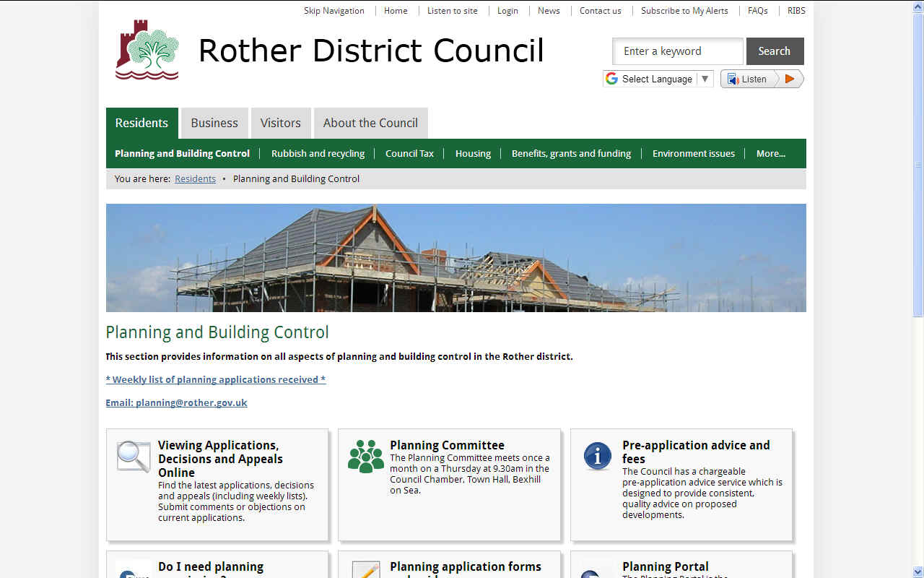This screenshot has height=578, width=924.
Task: Click the scrollbar up arrow
Action: (x=918, y=6)
